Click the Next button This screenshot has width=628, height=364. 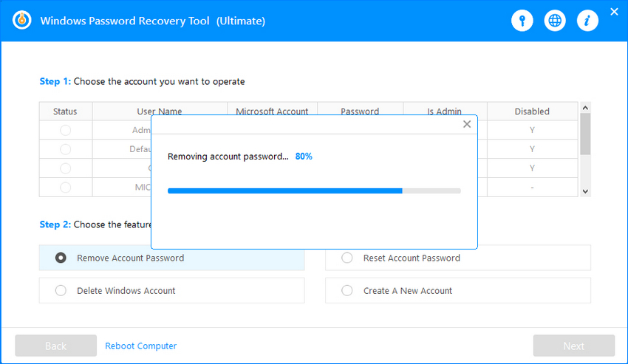click(573, 346)
